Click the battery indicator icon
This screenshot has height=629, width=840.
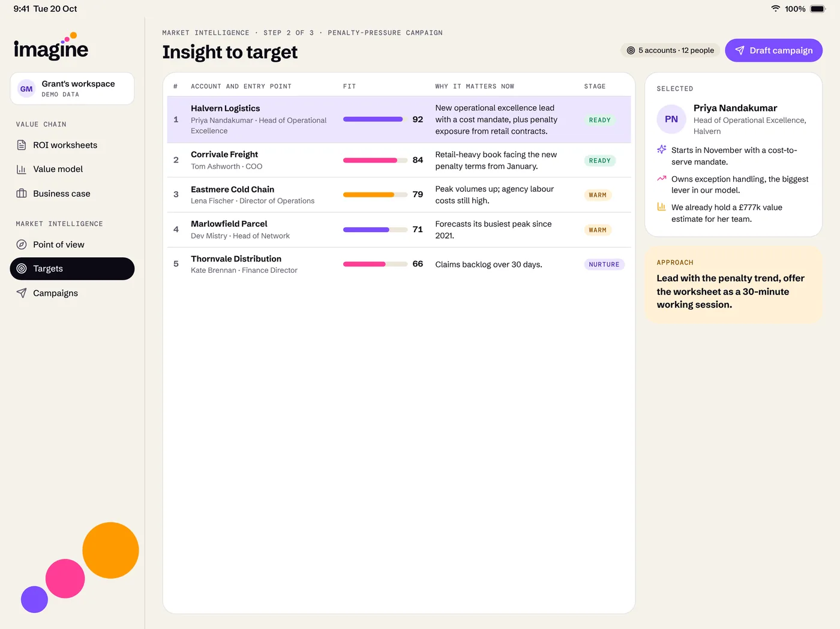pyautogui.click(x=818, y=8)
